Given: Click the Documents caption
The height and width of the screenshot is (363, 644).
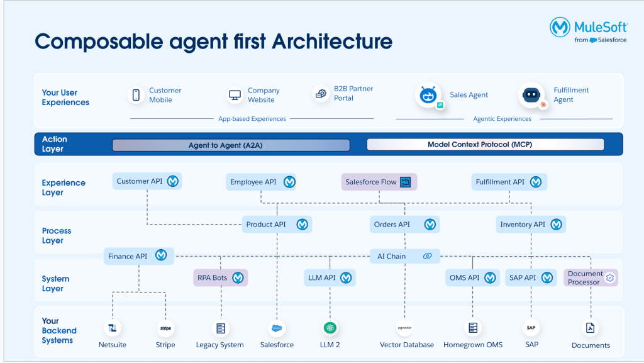Looking at the screenshot, I should point(591,345).
